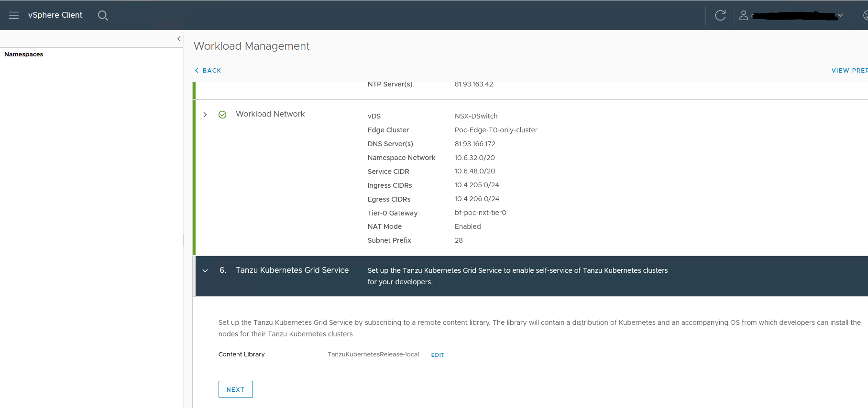Image resolution: width=868 pixels, height=408 pixels.
Task: Click the vDS value NSX-DSwitch
Action: (476, 116)
